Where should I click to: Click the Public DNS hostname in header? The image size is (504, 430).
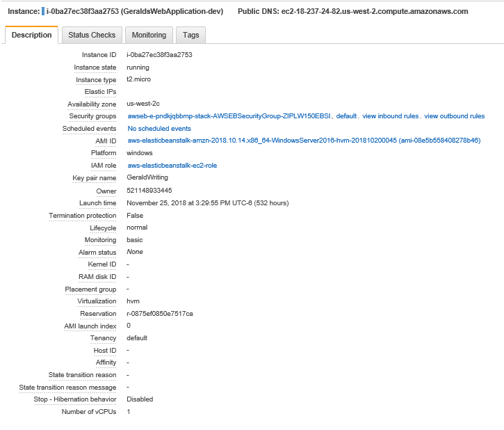point(375,11)
